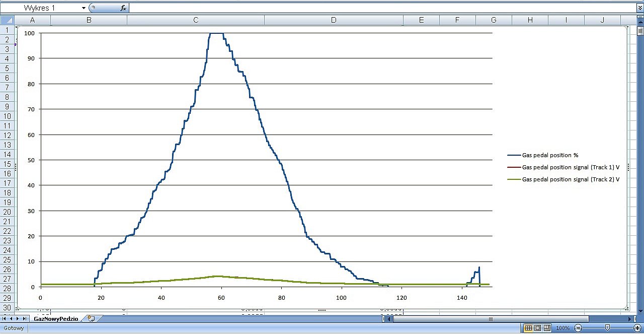The width and height of the screenshot is (644, 334).
Task: Switch to Page Layout view
Action: pos(537,328)
